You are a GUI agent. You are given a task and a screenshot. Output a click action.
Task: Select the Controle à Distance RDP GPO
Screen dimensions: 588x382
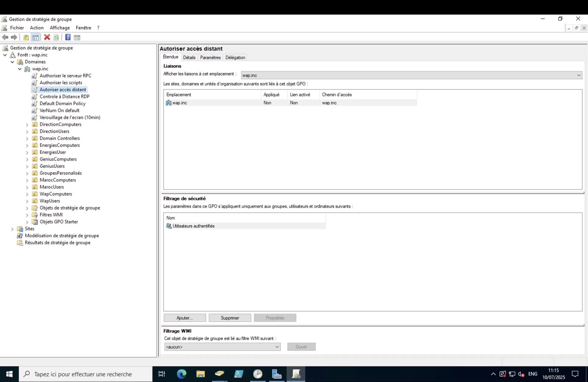point(64,96)
